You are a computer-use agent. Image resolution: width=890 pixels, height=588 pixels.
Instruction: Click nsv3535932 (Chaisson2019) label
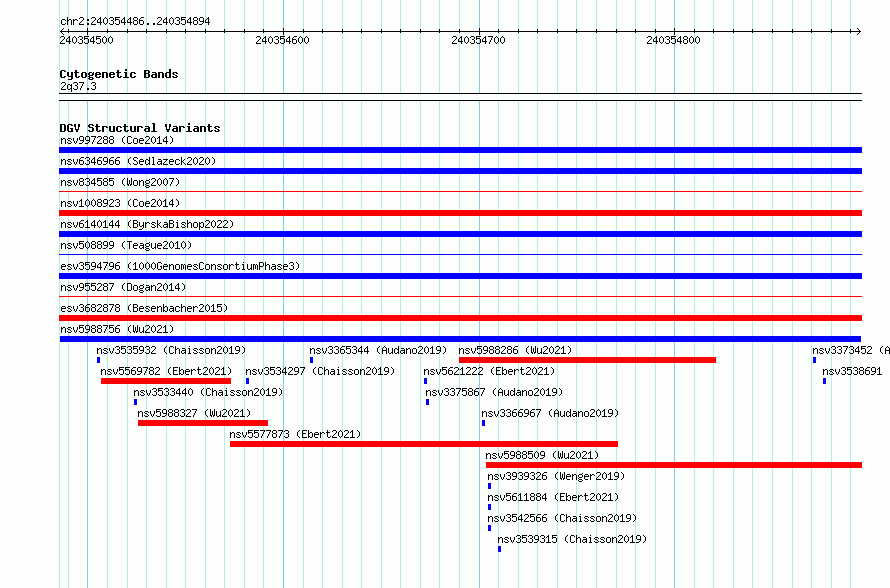pyautogui.click(x=171, y=350)
